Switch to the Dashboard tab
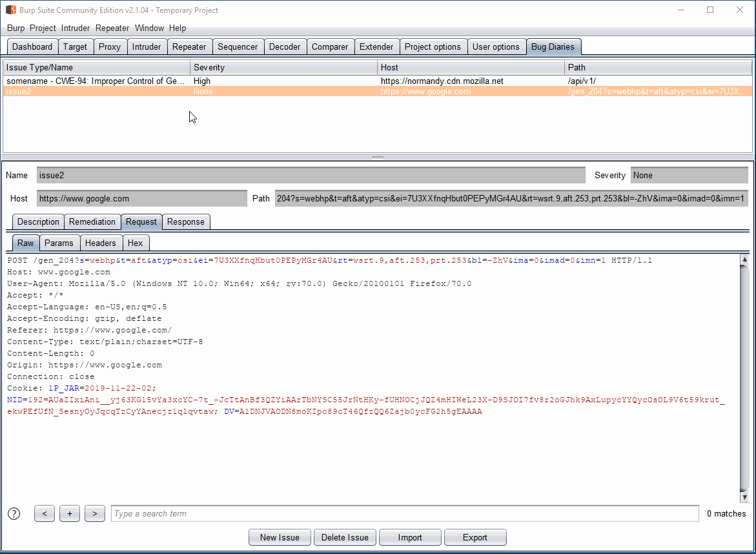The width and height of the screenshot is (756, 554). (32, 46)
